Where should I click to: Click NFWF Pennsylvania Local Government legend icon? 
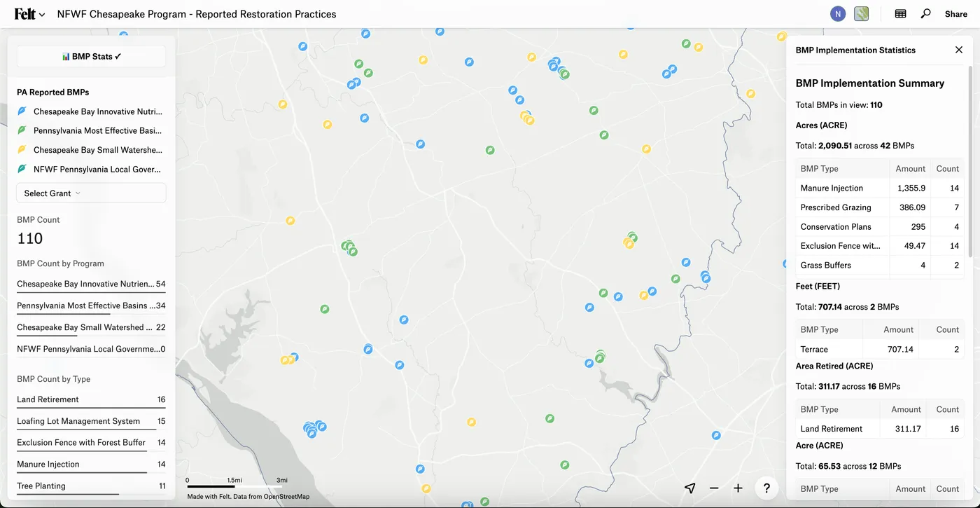coord(22,169)
